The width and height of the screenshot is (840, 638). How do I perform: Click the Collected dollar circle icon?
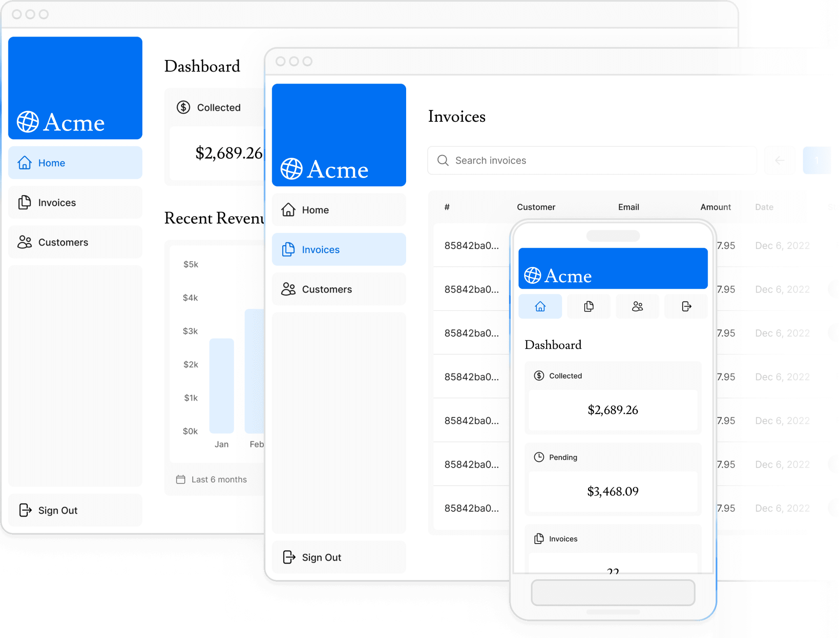click(x=183, y=107)
